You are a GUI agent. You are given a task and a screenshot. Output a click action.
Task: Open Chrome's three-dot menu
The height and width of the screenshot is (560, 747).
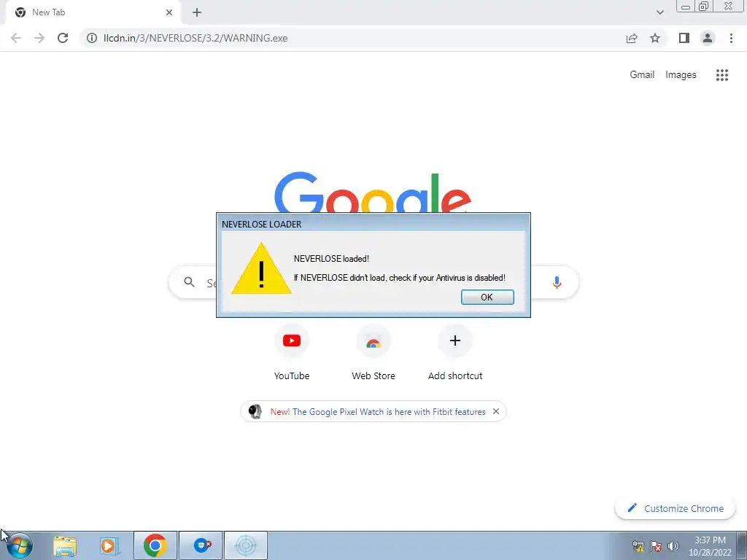pyautogui.click(x=731, y=38)
